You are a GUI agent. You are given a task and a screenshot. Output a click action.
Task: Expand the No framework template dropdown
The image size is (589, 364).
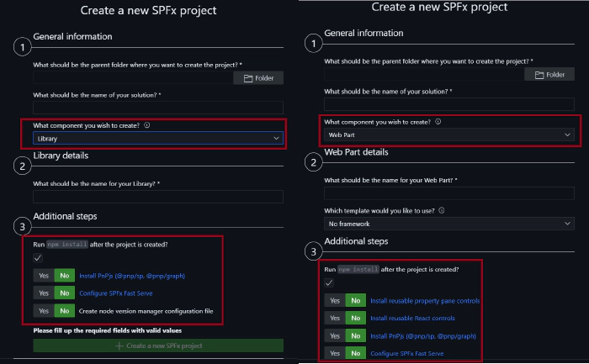449,224
